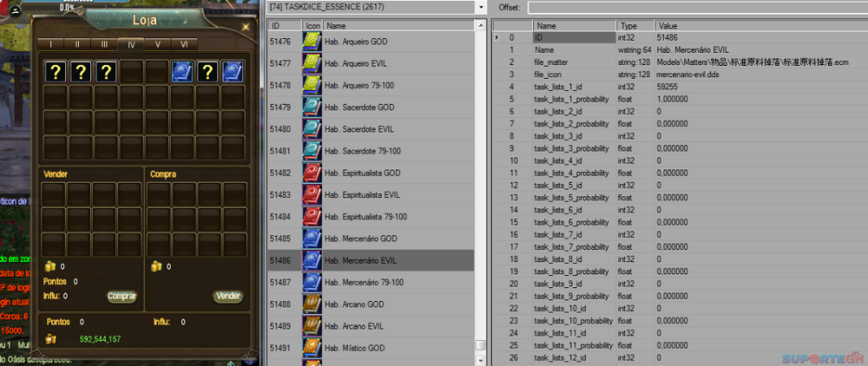Switch to shop tab IV
Image resolution: width=868 pixels, height=366 pixels.
point(130,43)
